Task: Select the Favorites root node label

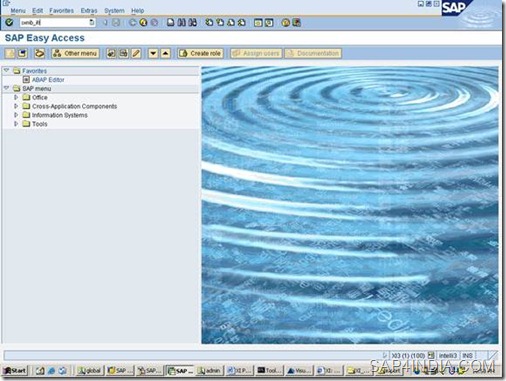Action: (34, 71)
